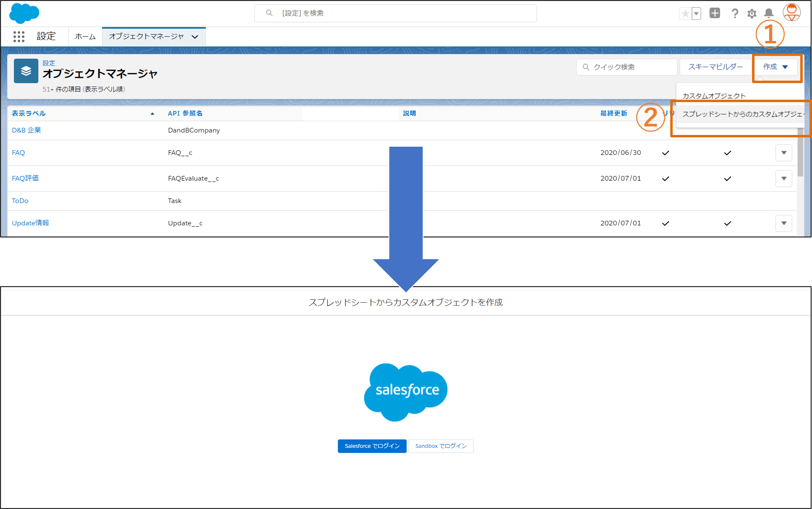The image size is (812, 509).
Task: Click the large salesforce logo on login panel
Action: pyautogui.click(x=406, y=392)
